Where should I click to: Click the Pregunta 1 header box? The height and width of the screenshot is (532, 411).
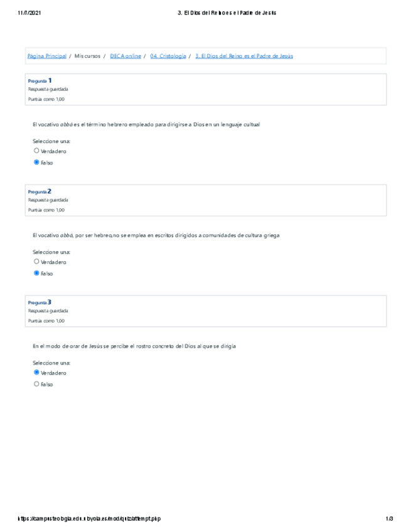click(x=206, y=90)
